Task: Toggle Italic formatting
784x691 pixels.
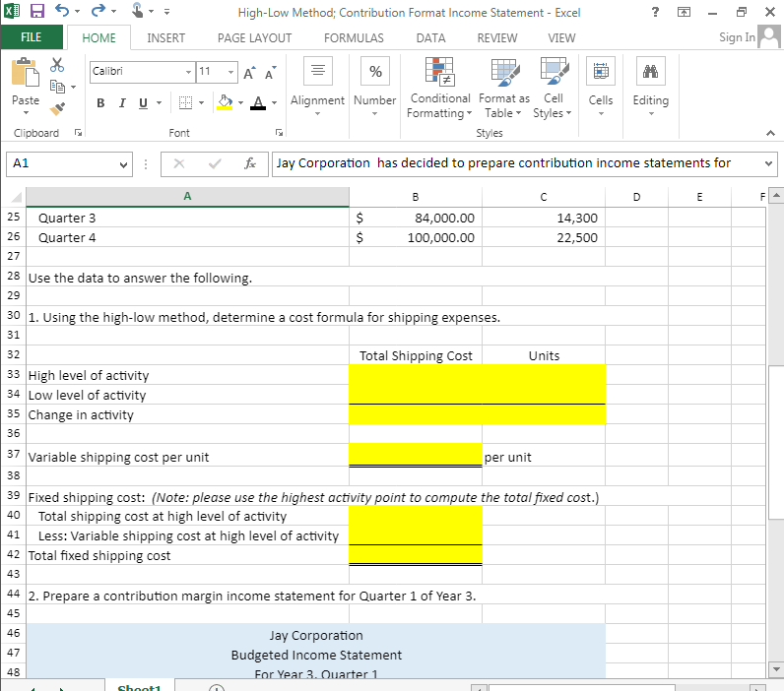Action: tap(121, 103)
